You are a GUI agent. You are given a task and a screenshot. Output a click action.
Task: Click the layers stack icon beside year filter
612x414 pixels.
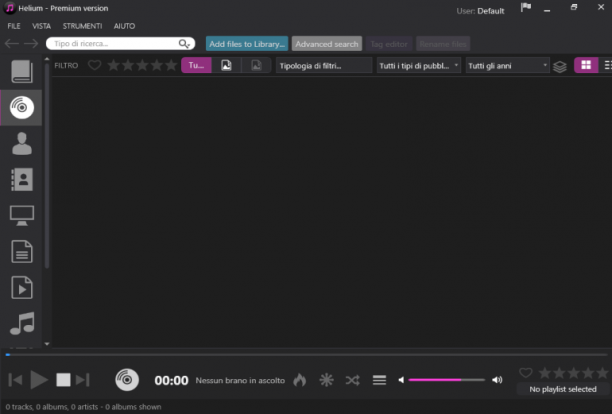click(560, 66)
